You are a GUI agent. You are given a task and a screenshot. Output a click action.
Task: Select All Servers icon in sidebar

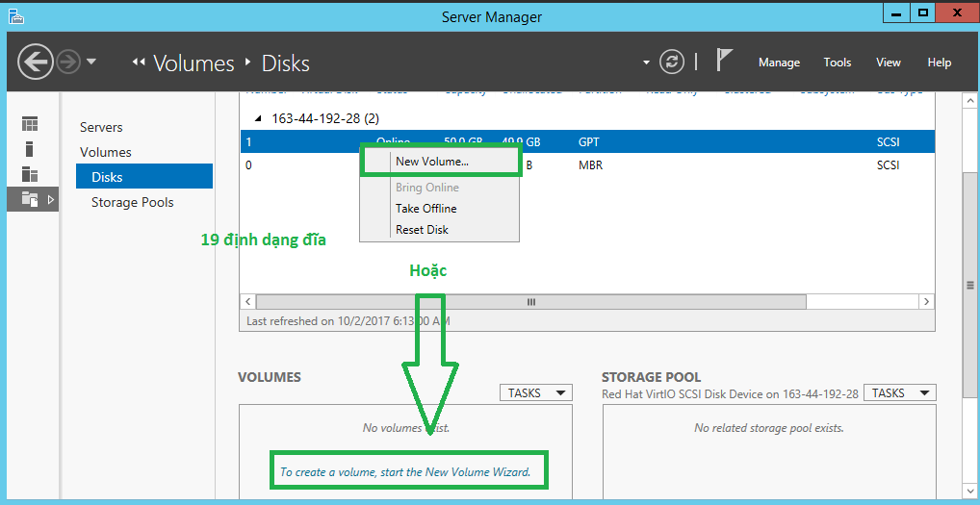click(x=31, y=174)
